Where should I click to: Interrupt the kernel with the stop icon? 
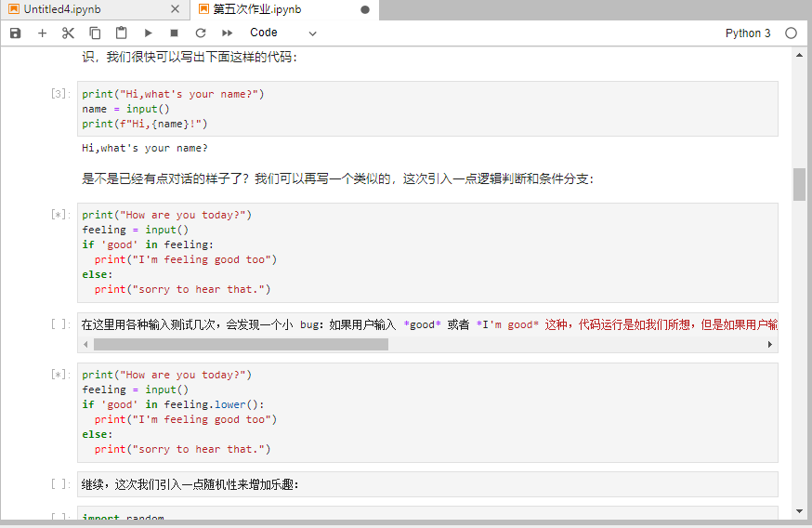(x=174, y=33)
